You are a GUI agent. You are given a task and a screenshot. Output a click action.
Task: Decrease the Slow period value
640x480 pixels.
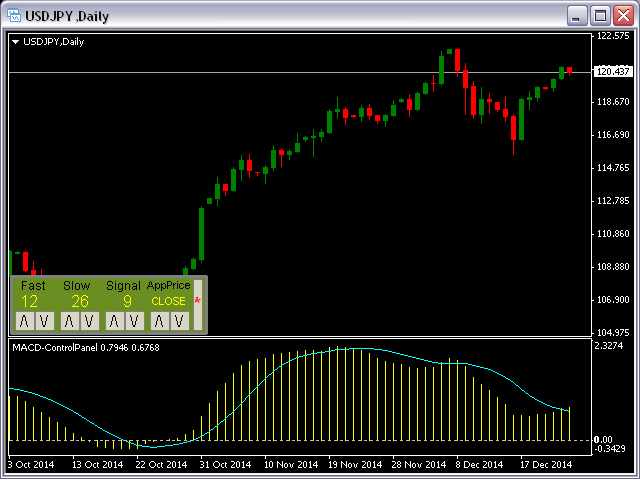pos(89,320)
